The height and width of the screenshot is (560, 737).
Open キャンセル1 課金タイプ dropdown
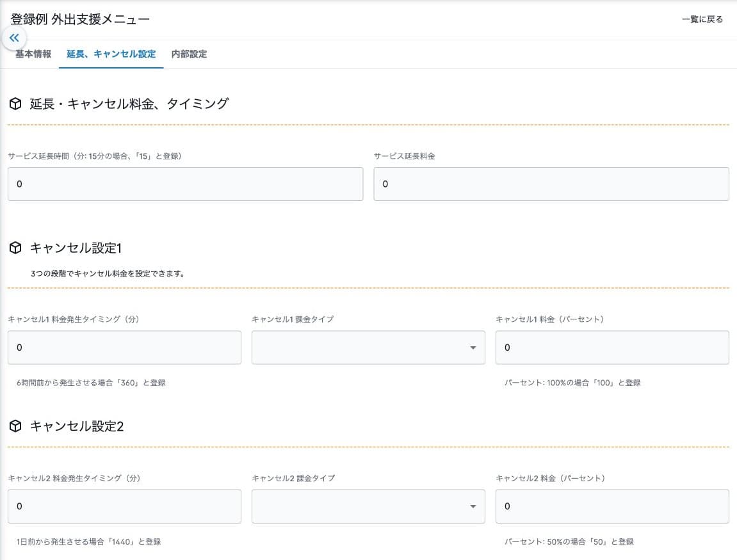[369, 348]
